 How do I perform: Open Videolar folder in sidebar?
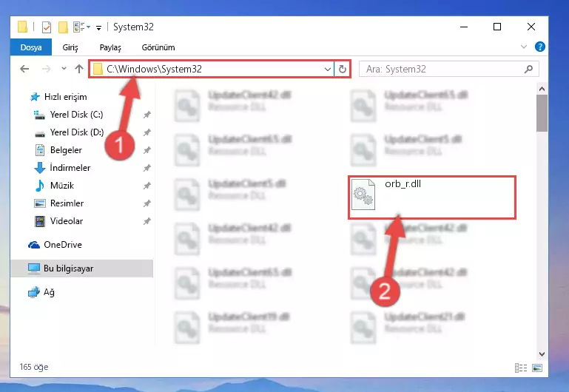coord(58,221)
